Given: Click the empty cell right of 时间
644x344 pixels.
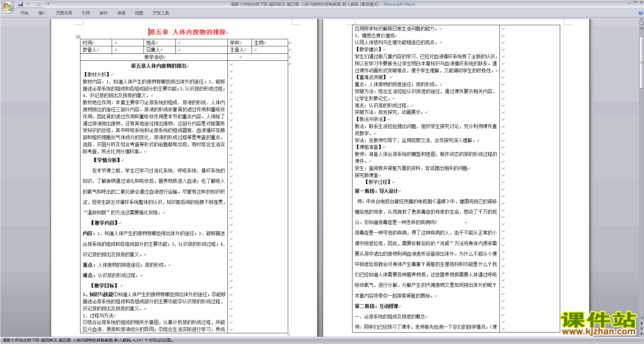Looking at the screenshot, I should point(128,43).
